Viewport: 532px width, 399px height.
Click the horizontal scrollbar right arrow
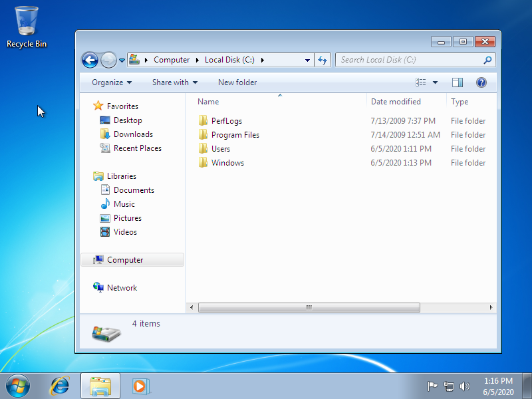point(491,307)
